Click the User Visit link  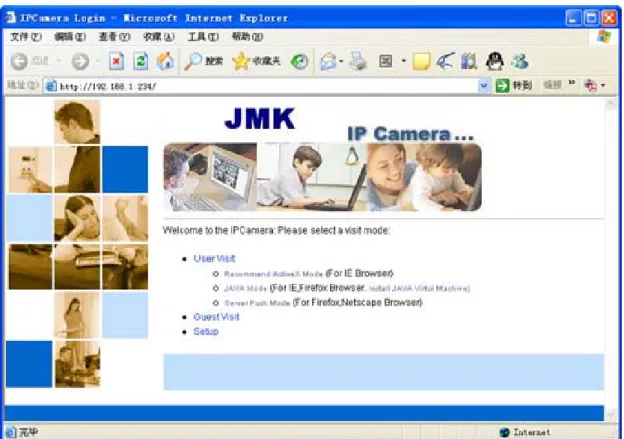[x=214, y=259]
